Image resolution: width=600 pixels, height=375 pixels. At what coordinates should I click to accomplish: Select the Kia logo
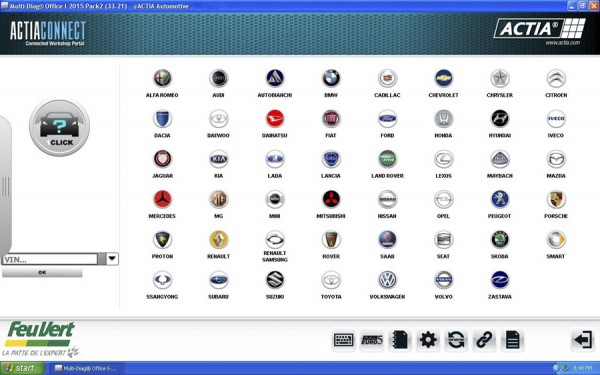point(218,159)
